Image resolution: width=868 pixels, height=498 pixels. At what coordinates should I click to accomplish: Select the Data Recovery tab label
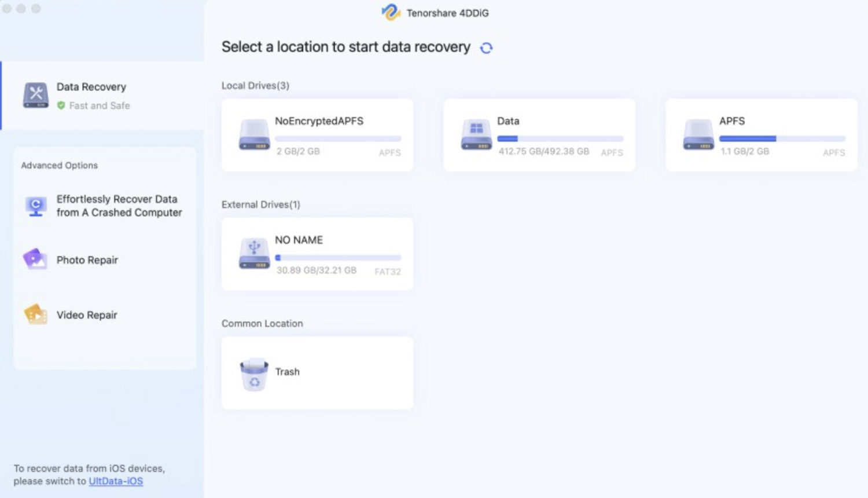[91, 87]
